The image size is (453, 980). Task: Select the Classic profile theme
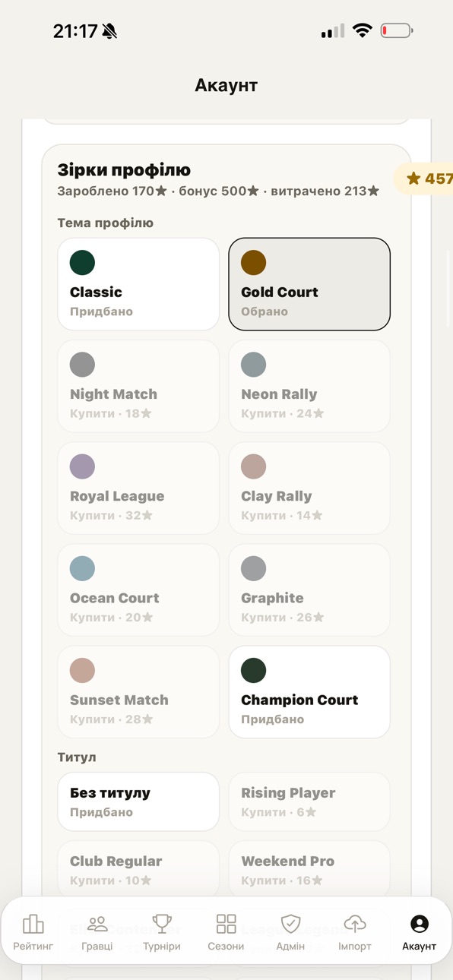coord(138,284)
